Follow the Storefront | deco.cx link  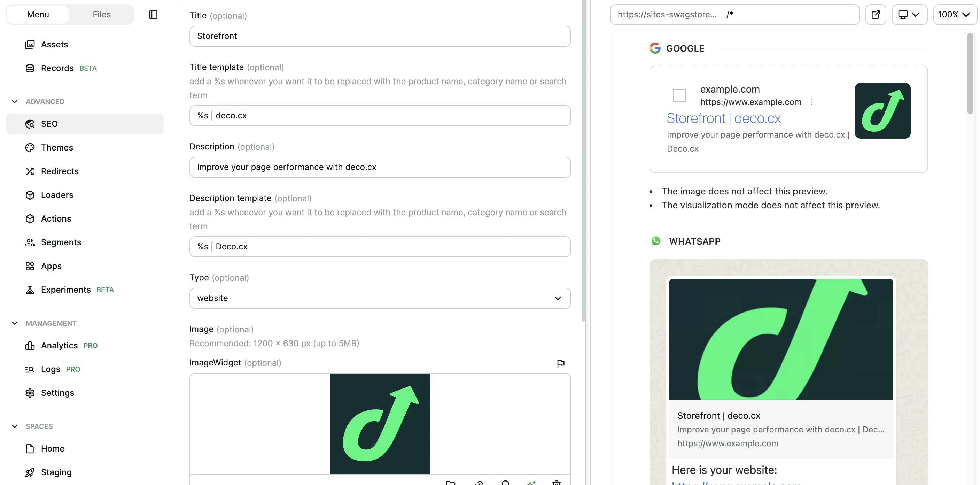pyautogui.click(x=724, y=118)
